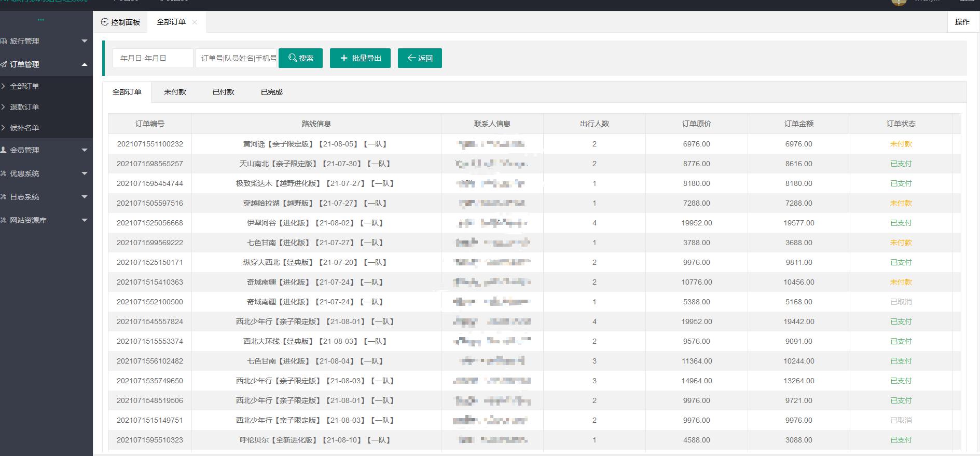Open 全部订单 in the sidebar
This screenshot has width=980, height=456.
(x=46, y=86)
